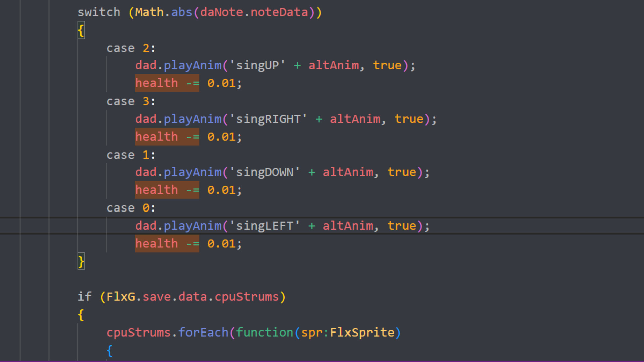Click the switch statement keyword
This screenshot has height=362, width=644.
coord(99,12)
